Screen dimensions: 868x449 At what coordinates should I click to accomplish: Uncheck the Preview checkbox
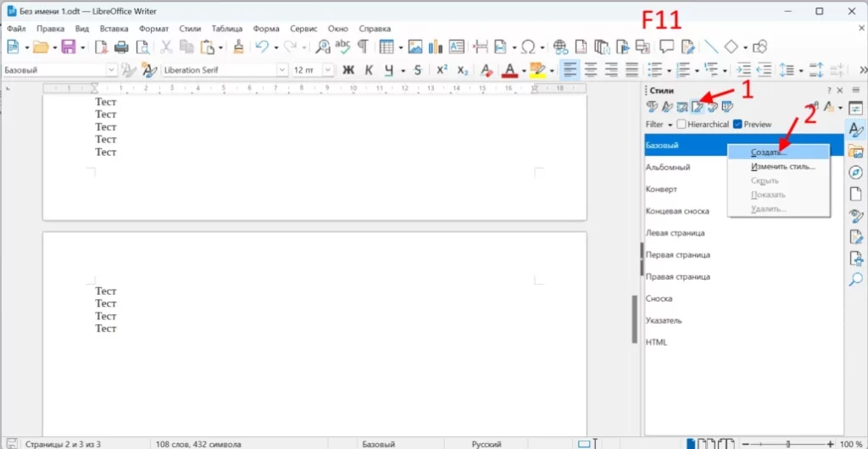coord(737,125)
